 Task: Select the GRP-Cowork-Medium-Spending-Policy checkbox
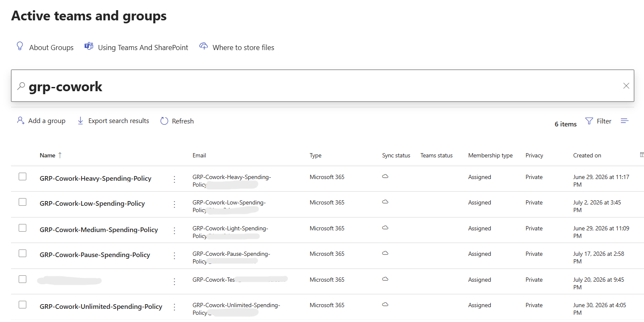pos(22,228)
